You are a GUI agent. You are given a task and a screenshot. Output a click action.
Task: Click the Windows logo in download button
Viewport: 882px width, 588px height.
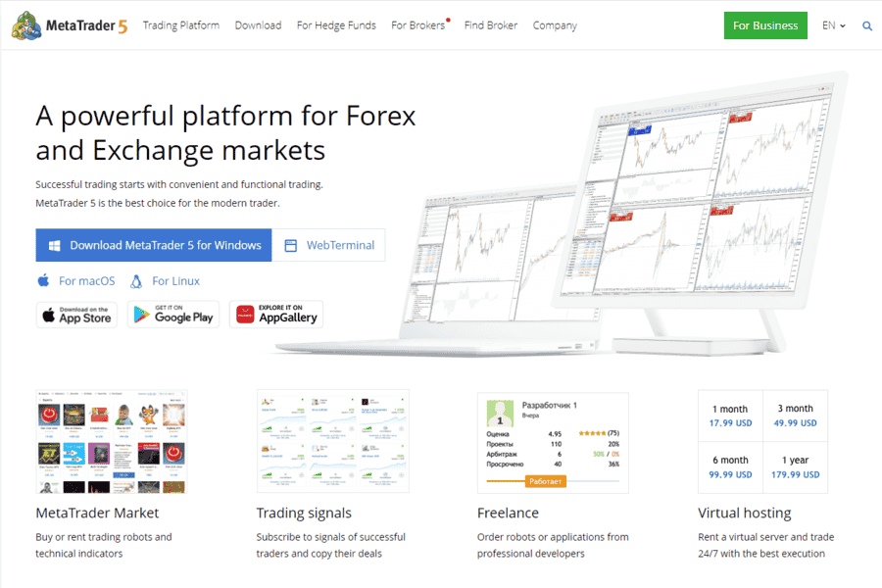[55, 245]
